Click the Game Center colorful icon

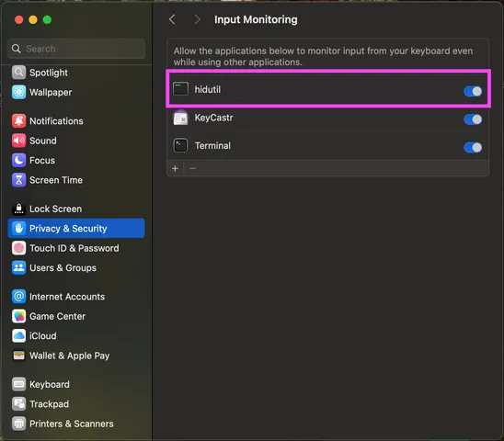pos(18,316)
